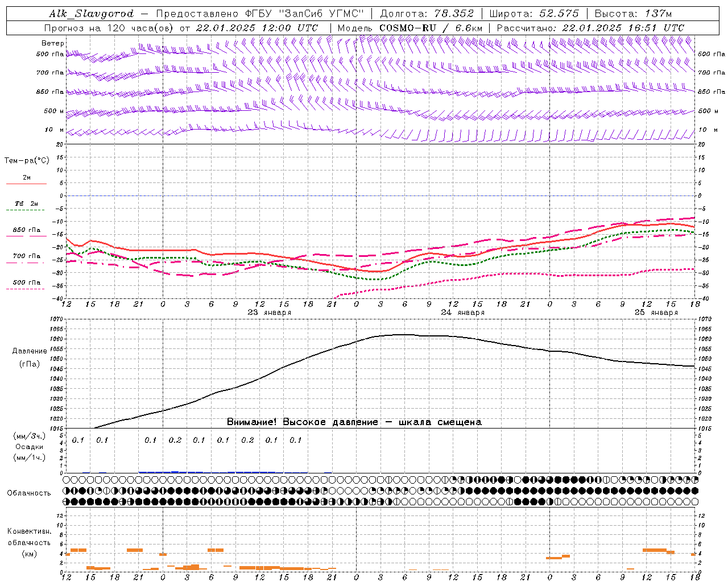Select the Долгота: 78.352 value
This screenshot has height=582, width=728.
427,14
